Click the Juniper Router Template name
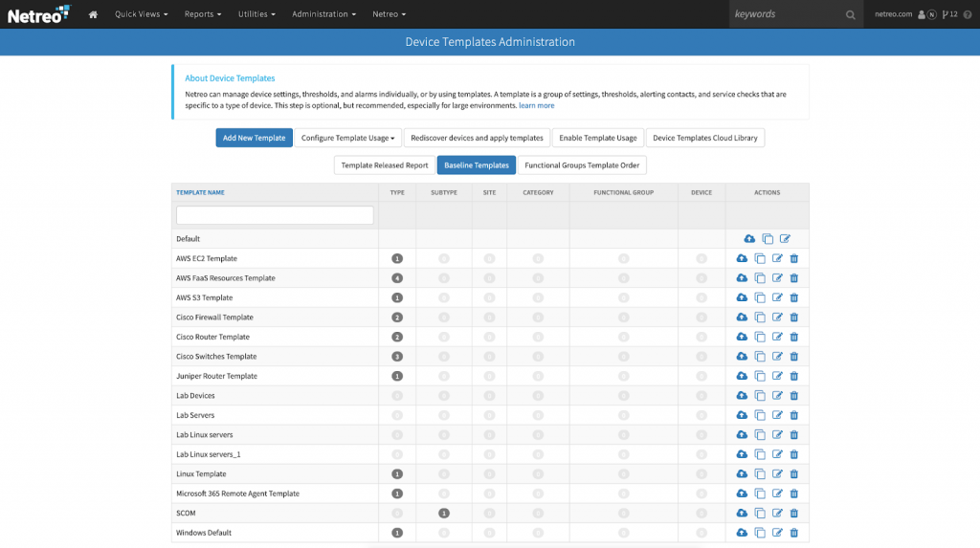Image resolution: width=980 pixels, height=548 pixels. (216, 376)
